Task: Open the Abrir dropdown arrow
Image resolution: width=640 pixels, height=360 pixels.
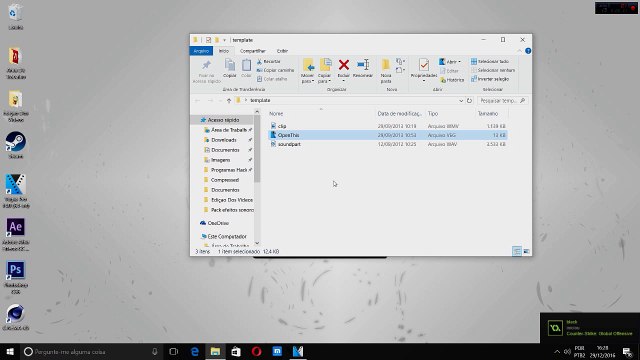Action: click(x=460, y=62)
